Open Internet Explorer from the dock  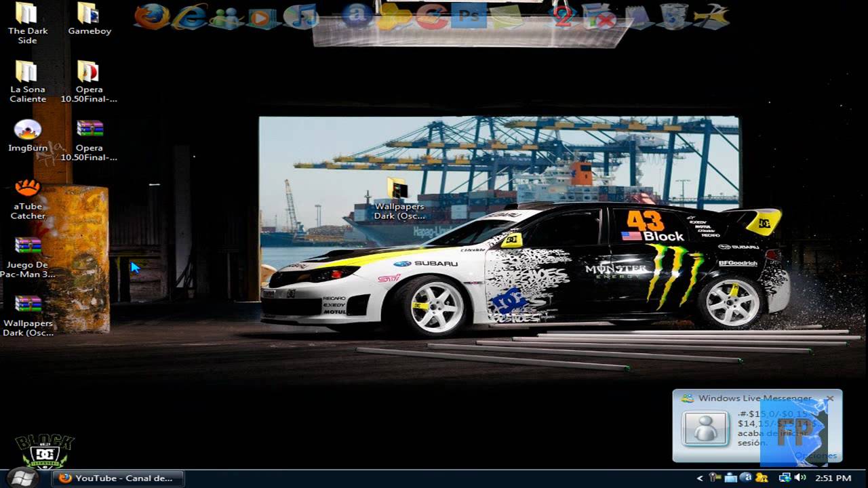click(189, 15)
